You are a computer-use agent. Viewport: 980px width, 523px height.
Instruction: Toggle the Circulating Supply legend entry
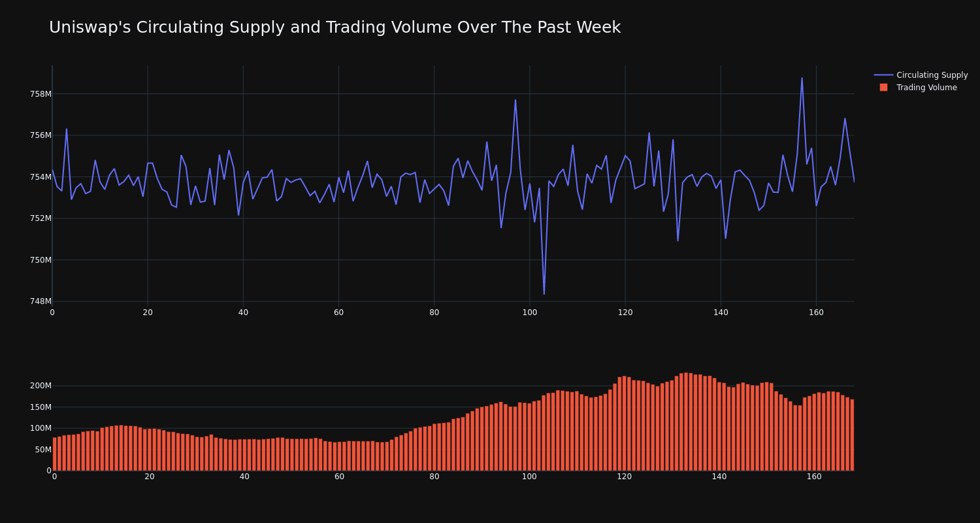coord(921,75)
